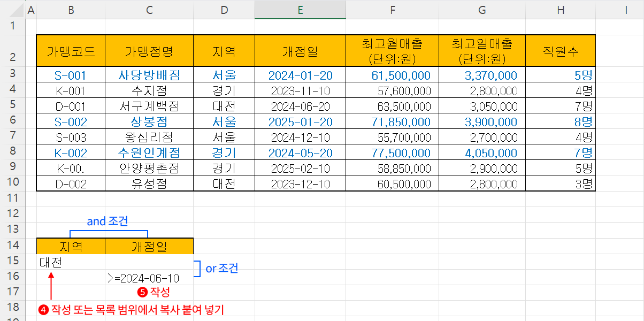Click criteria header 지역 in row 14

click(71, 246)
